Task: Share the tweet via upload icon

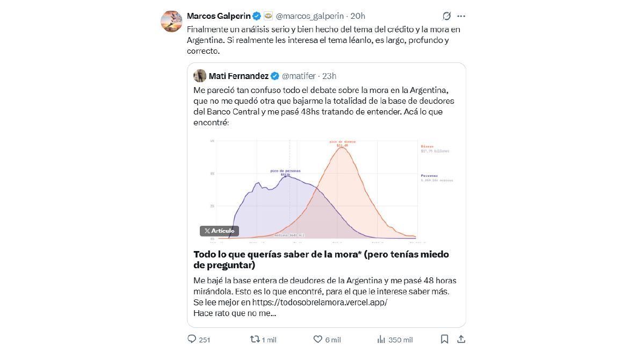Action: pos(461,339)
